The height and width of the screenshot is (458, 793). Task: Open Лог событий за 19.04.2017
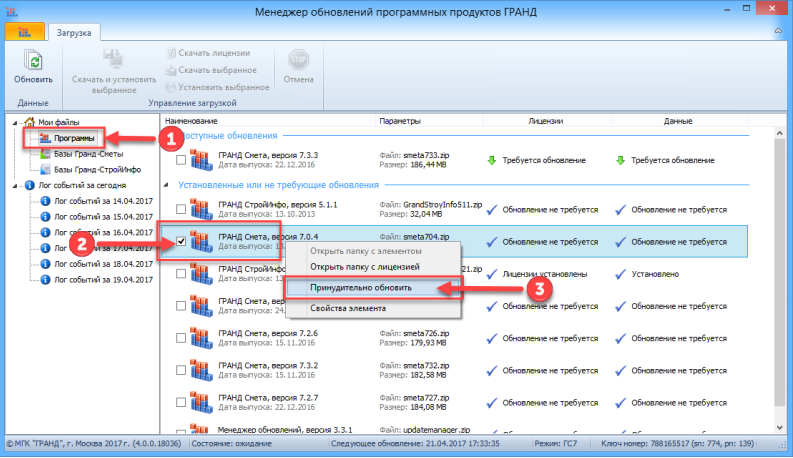103,280
